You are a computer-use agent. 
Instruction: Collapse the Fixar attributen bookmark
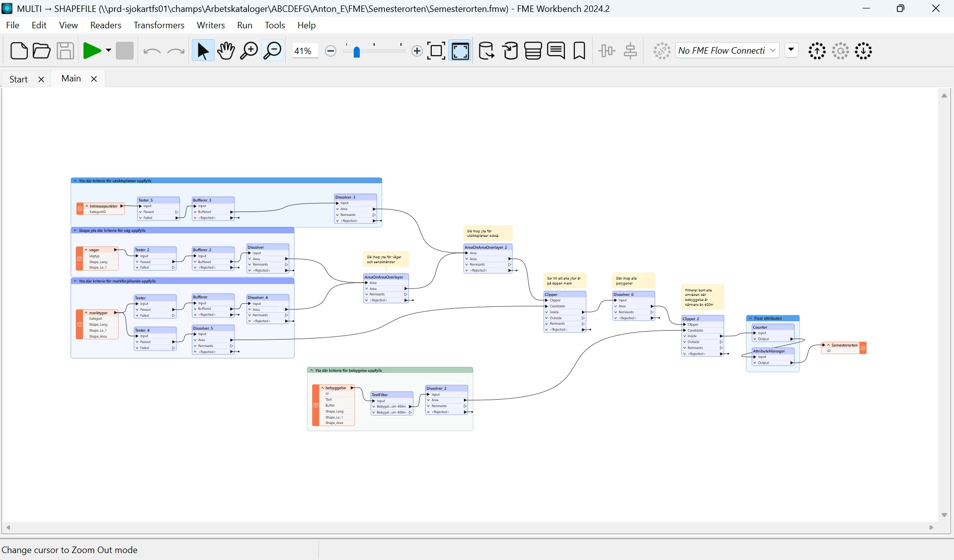pos(750,318)
